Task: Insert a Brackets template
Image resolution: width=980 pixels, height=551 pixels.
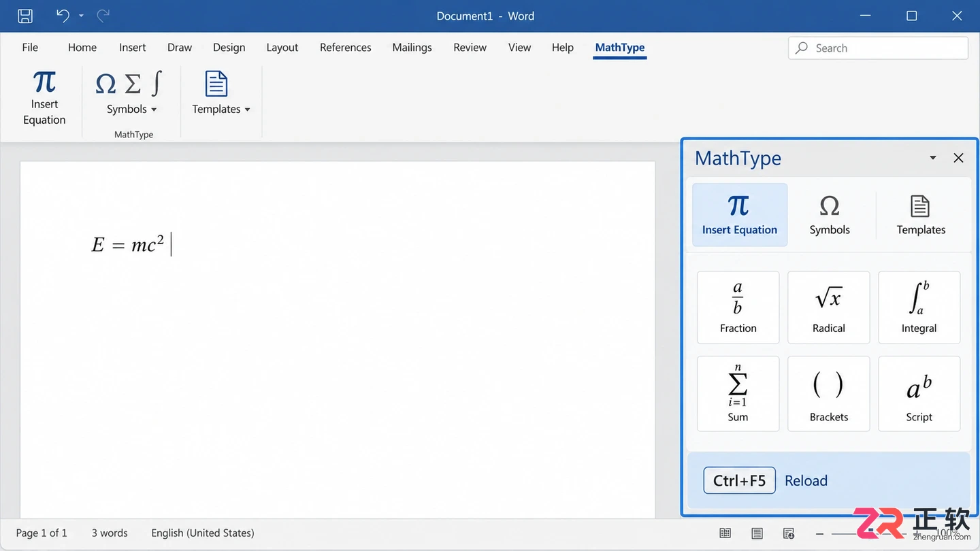Action: point(829,394)
